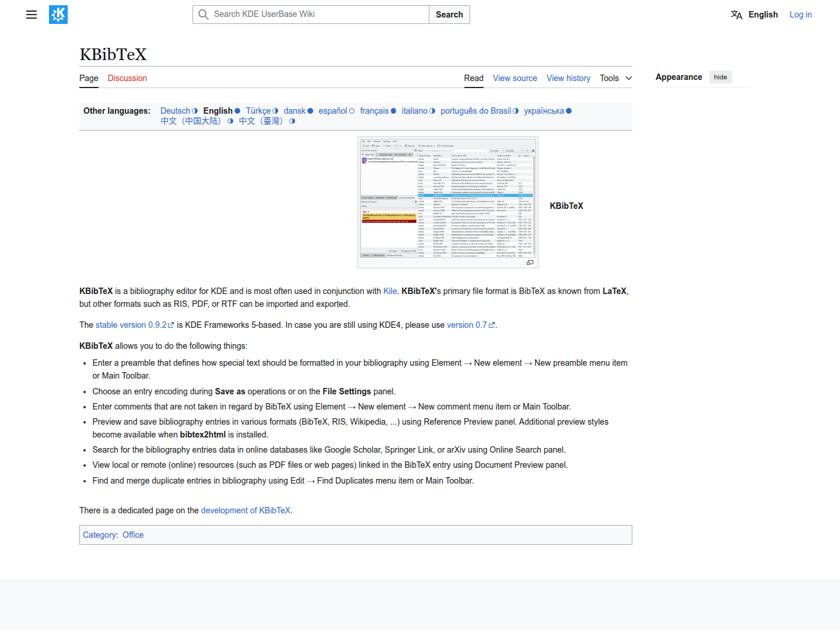
Task: Click the magnifier icon in search box
Action: pyautogui.click(x=203, y=15)
